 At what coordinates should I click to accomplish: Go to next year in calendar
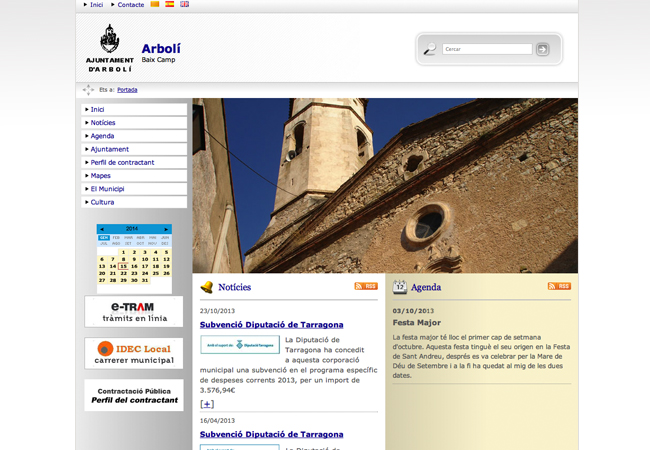(166, 229)
